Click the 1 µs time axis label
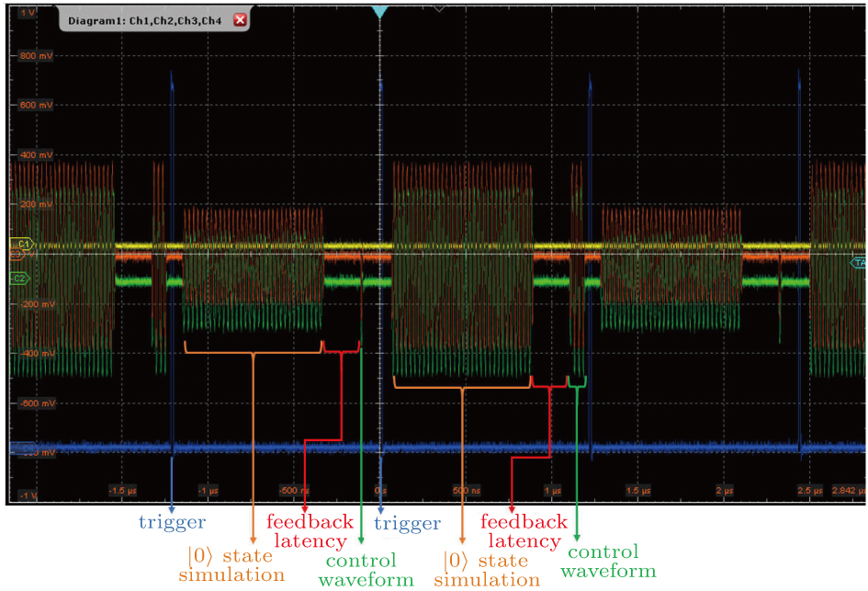 click(x=552, y=490)
